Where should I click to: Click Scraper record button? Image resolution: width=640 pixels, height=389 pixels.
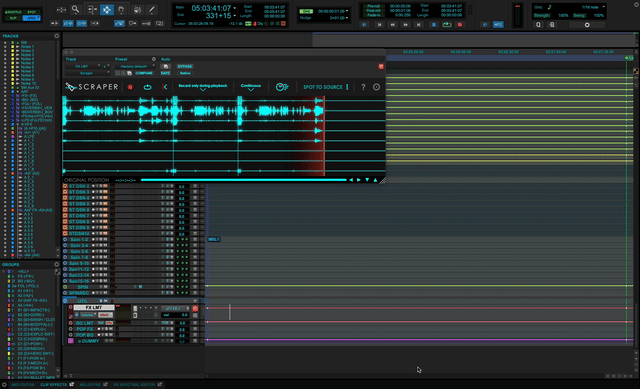[130, 87]
